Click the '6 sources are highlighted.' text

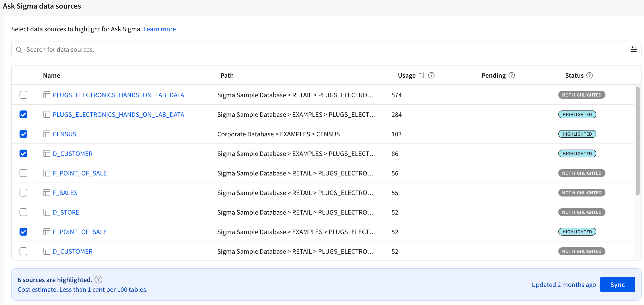pyautogui.click(x=55, y=280)
